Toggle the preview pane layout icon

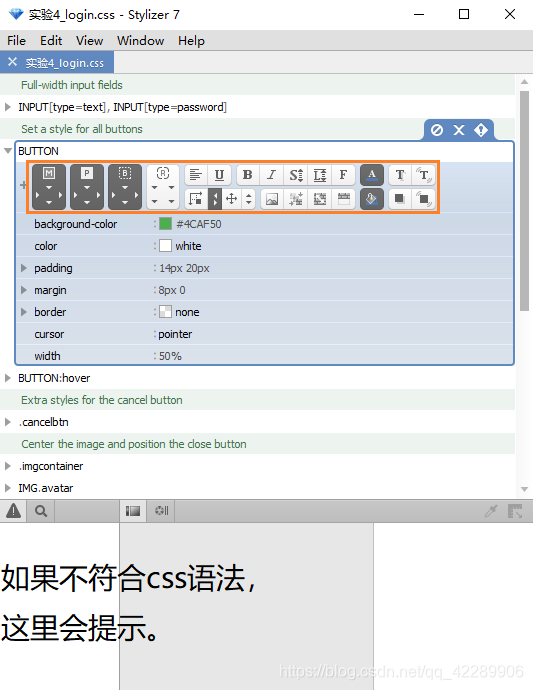(x=133, y=511)
